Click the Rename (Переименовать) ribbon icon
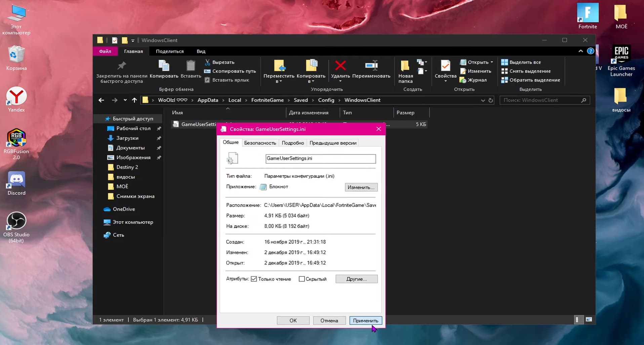 [371, 66]
